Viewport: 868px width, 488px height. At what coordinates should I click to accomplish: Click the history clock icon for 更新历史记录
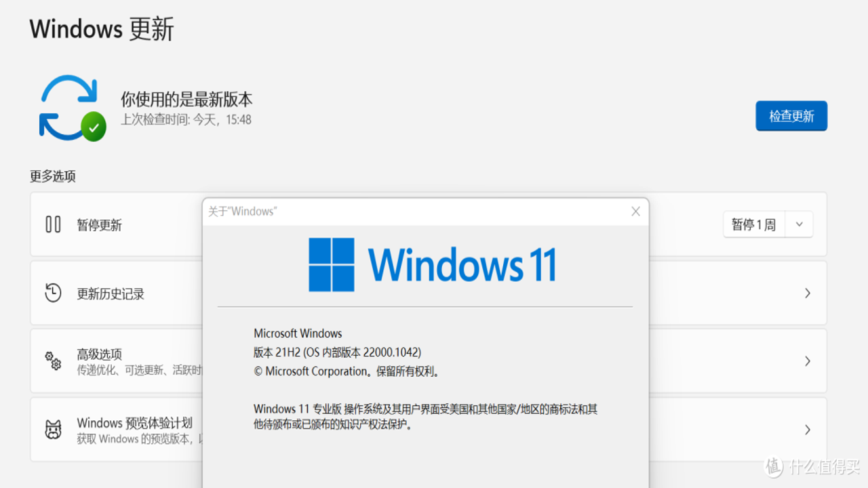[53, 293]
